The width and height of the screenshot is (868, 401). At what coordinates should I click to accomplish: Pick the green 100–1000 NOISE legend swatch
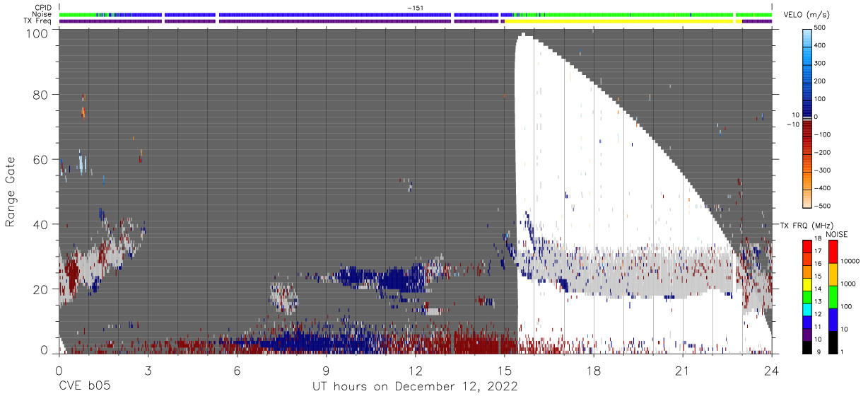(x=833, y=296)
